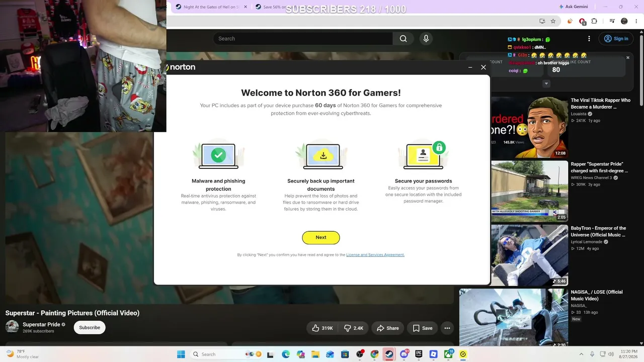The height and width of the screenshot is (362, 644).
Task: Close the dislike count overlay panel
Action: [x=628, y=58]
